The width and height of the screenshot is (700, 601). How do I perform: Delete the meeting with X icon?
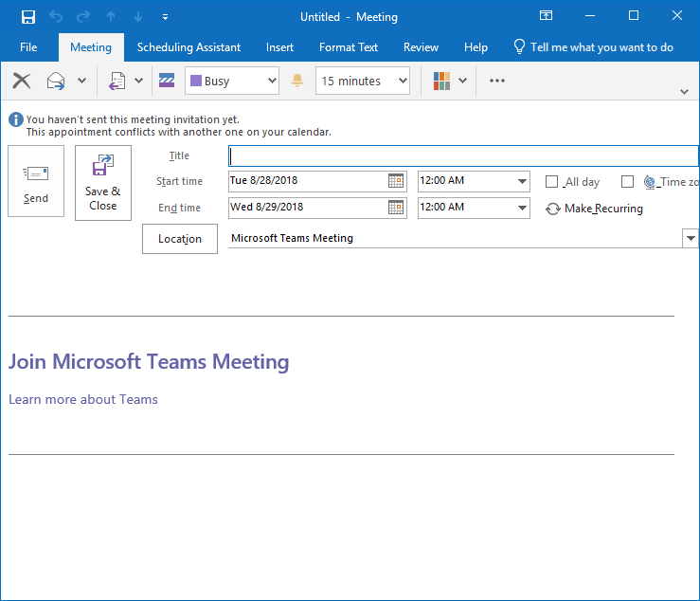click(22, 81)
